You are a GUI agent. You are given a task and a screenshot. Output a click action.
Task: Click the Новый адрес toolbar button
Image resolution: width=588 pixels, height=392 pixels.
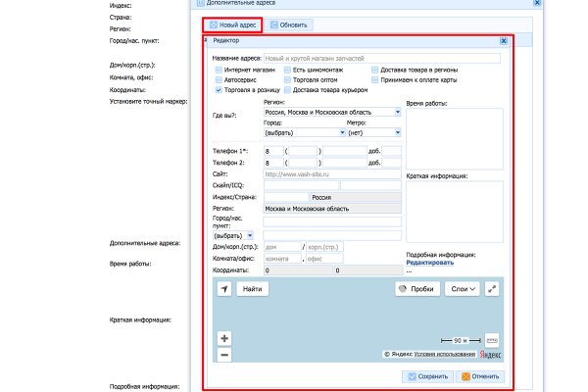233,24
